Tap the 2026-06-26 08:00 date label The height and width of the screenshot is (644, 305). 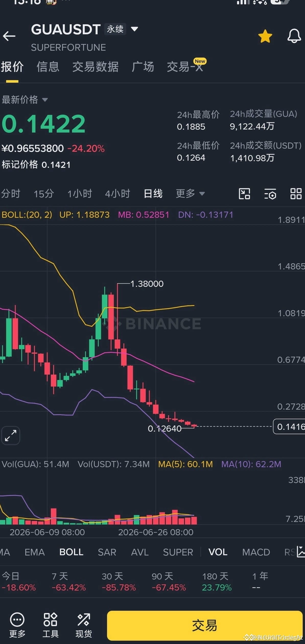[x=156, y=532]
